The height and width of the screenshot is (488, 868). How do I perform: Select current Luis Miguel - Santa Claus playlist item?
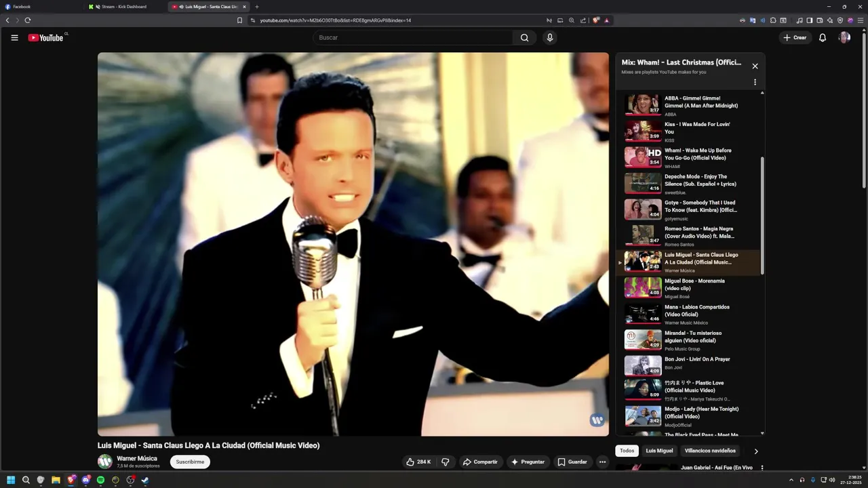click(687, 262)
